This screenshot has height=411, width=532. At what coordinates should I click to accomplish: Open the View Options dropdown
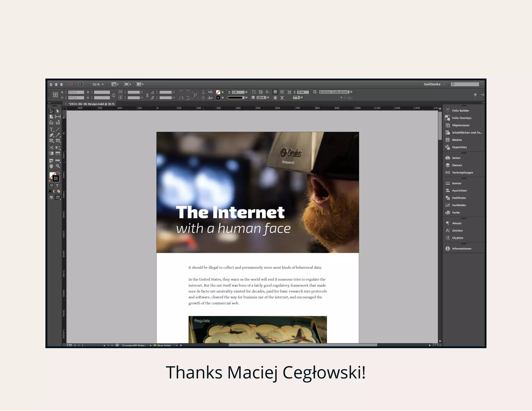(x=115, y=84)
